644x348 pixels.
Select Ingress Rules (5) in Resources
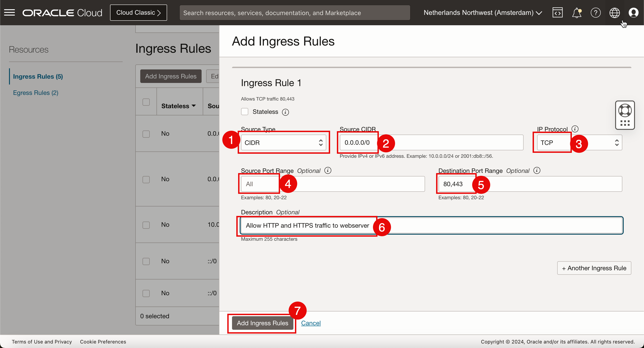tap(38, 76)
